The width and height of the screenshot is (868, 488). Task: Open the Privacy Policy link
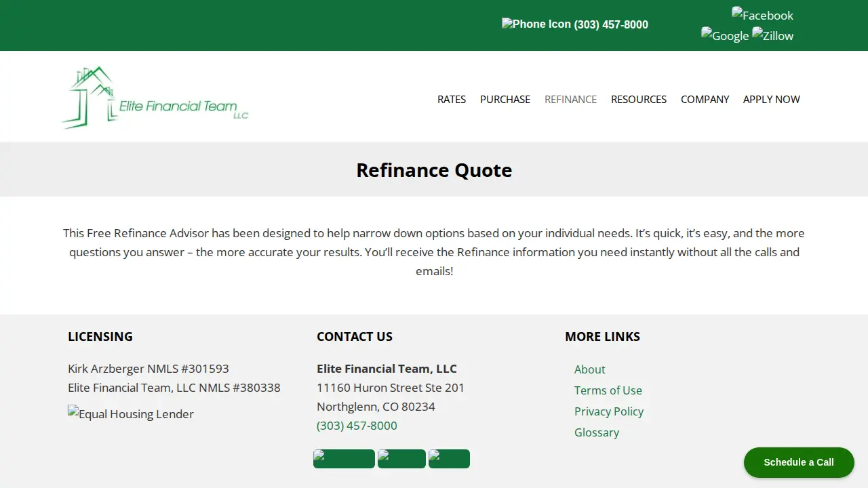[609, 411]
